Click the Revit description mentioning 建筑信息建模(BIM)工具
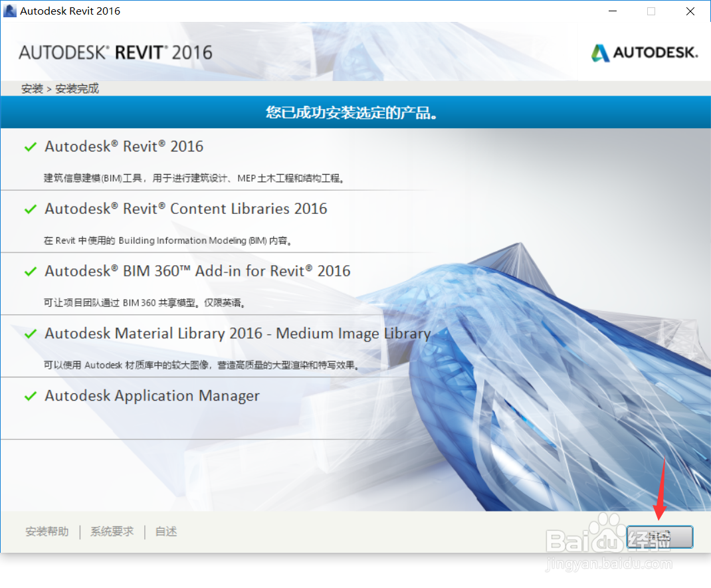 (x=193, y=178)
